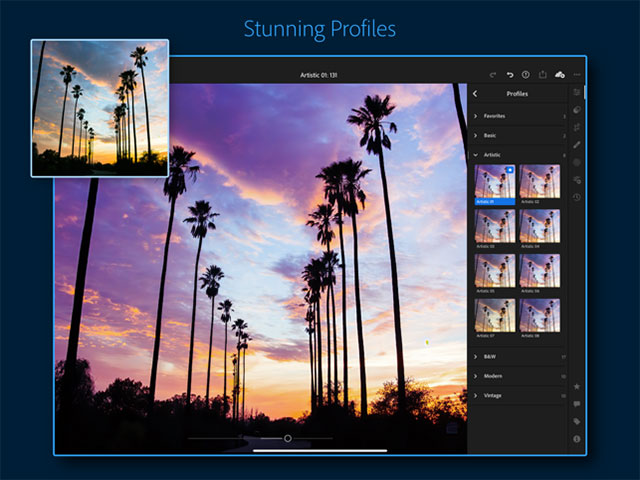
Task: Open the star rating panel icon
Action: click(x=577, y=386)
